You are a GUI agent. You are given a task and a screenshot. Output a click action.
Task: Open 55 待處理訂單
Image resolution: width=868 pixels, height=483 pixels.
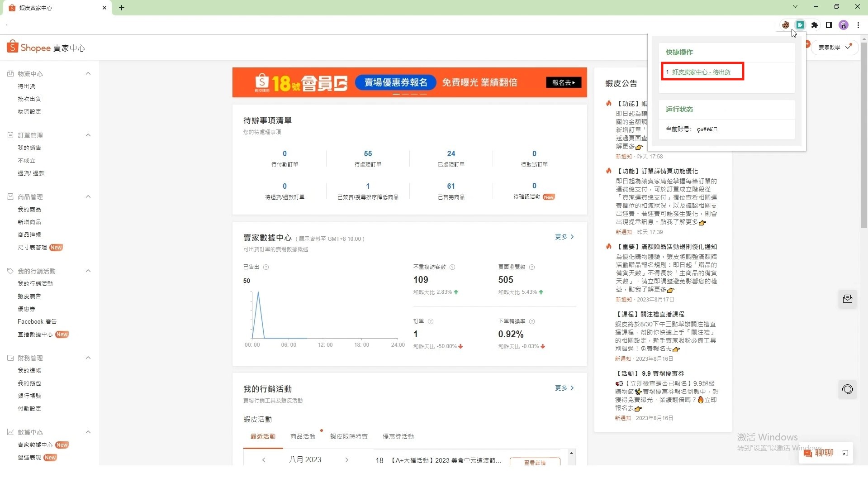pos(368,158)
